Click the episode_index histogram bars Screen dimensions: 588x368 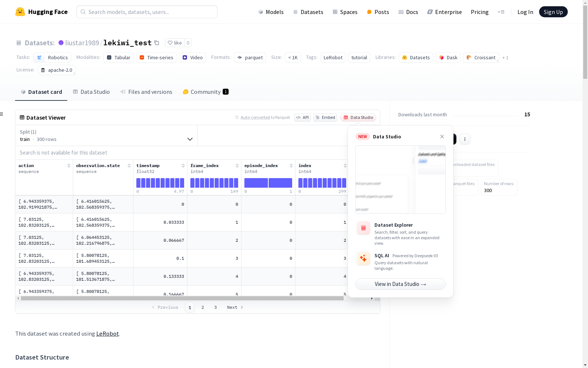pos(268,183)
